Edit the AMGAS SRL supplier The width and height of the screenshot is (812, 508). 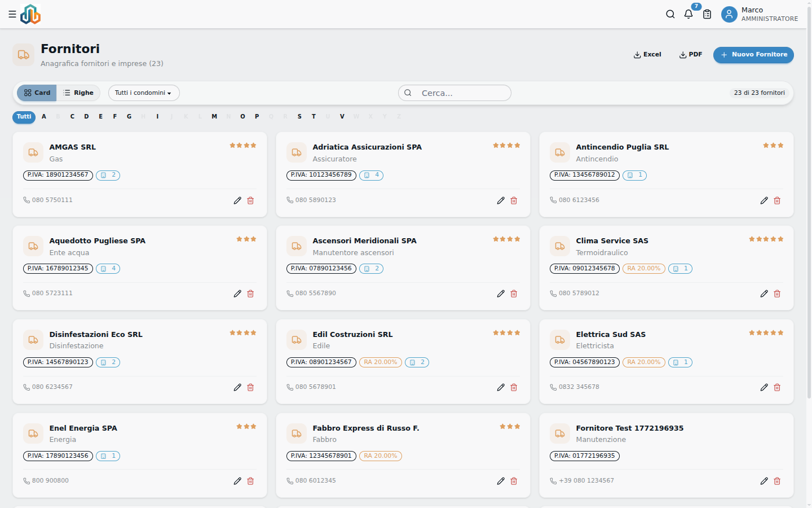[x=237, y=200]
